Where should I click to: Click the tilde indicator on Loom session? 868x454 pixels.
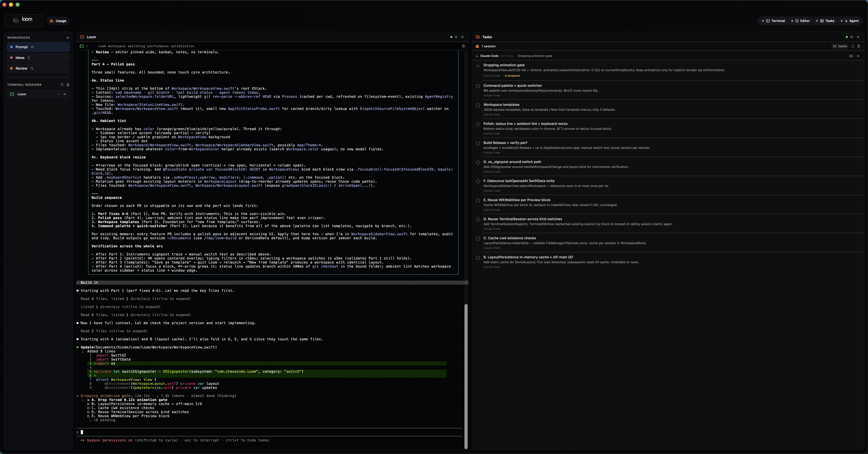coord(58,94)
